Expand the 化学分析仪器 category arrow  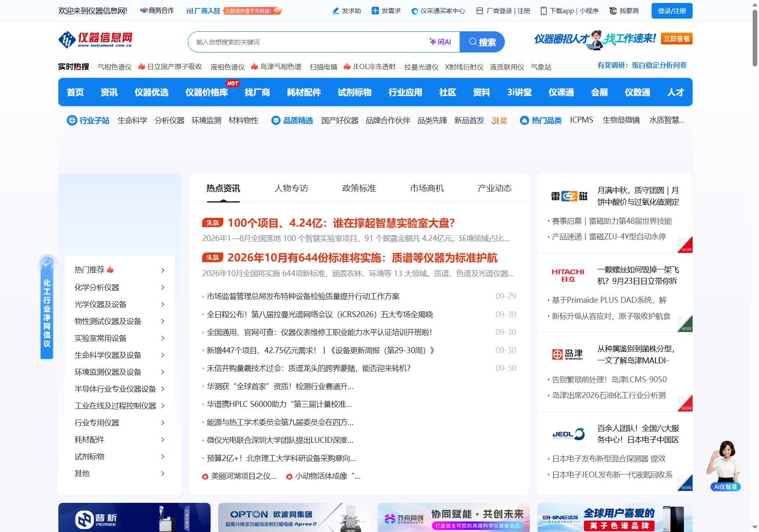pyautogui.click(x=163, y=288)
